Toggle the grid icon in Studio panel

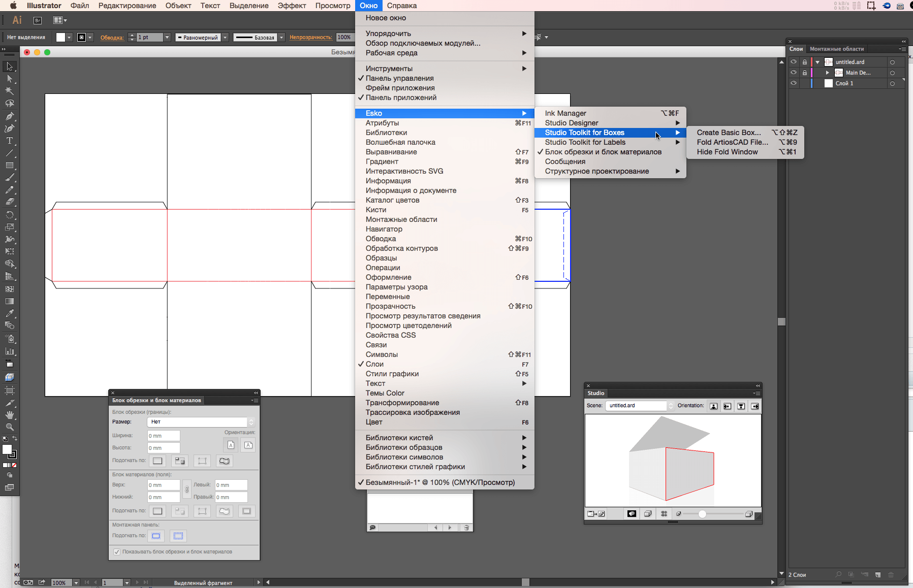coord(664,514)
